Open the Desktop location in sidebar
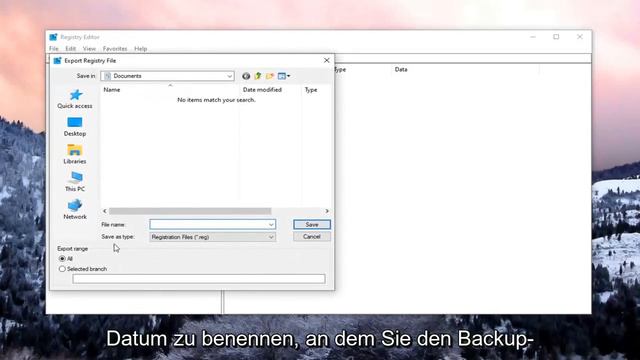640x360 pixels. click(75, 127)
